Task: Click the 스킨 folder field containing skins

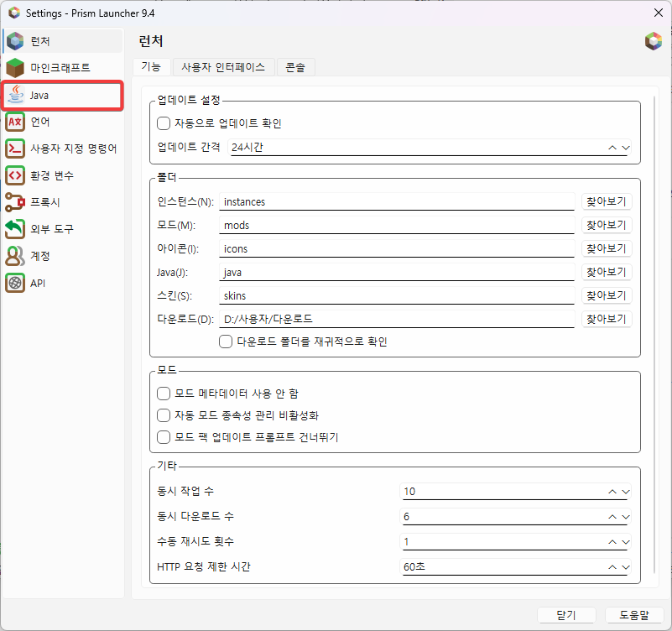Action: click(x=397, y=296)
